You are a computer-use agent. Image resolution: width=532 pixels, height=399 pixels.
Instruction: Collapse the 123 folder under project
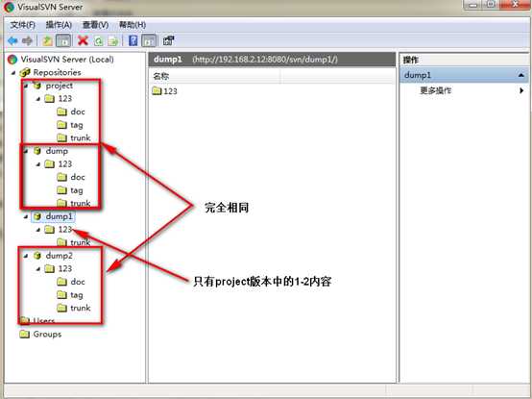click(38, 99)
